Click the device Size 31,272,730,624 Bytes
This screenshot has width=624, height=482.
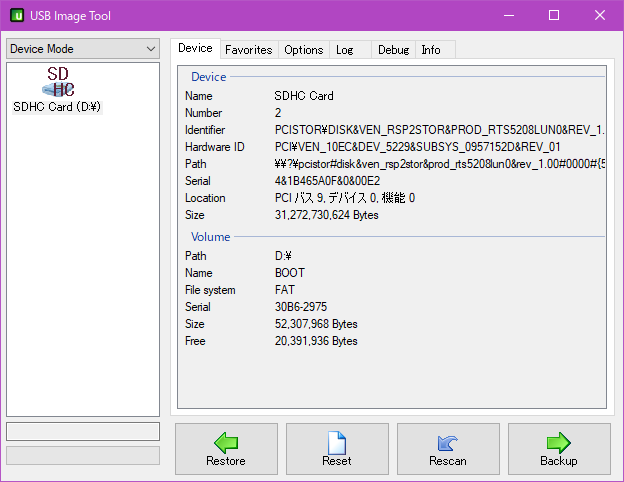click(326, 215)
